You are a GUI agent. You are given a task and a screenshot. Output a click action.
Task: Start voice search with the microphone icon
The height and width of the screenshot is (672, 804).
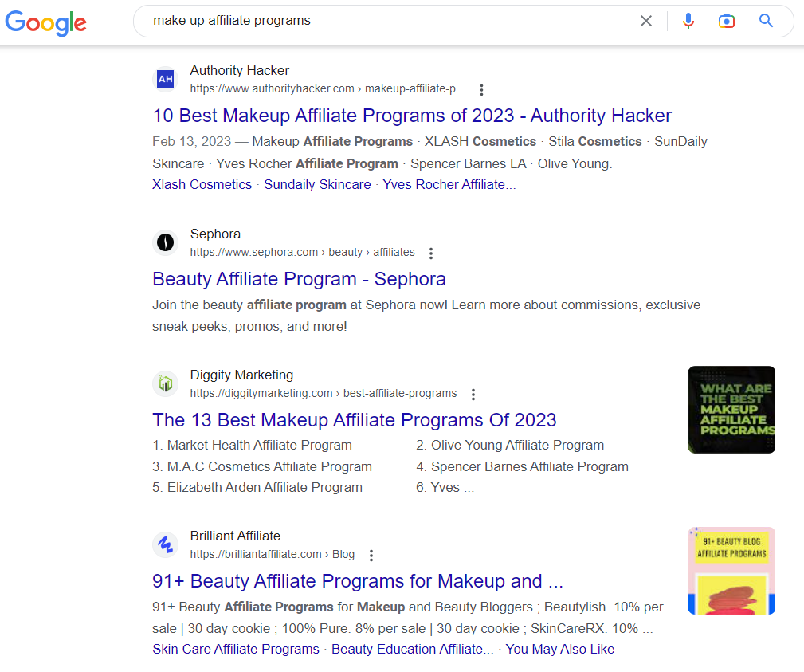(x=688, y=21)
